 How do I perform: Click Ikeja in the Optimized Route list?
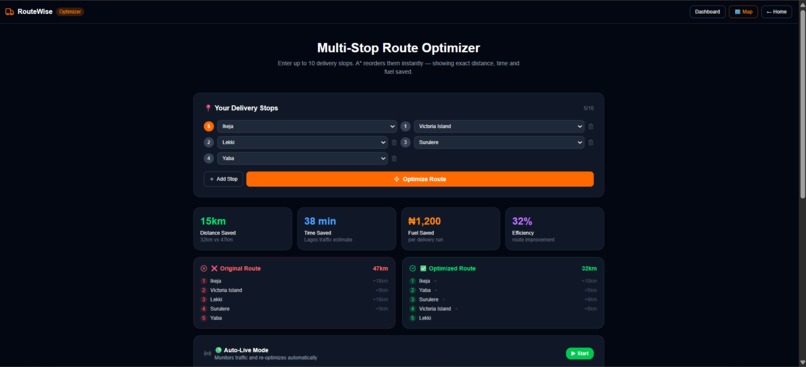click(424, 281)
